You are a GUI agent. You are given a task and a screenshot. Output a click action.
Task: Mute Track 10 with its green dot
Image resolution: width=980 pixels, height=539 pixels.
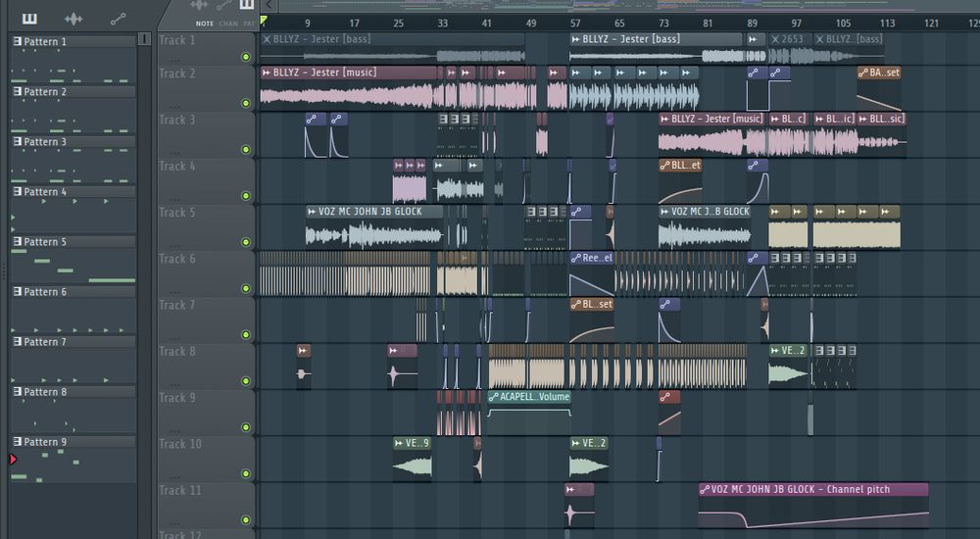[246, 473]
